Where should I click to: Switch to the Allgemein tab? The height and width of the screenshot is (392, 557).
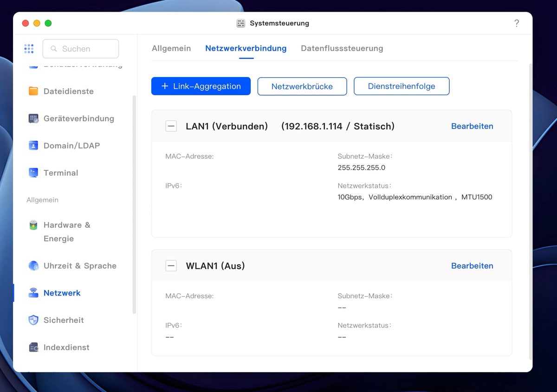171,48
